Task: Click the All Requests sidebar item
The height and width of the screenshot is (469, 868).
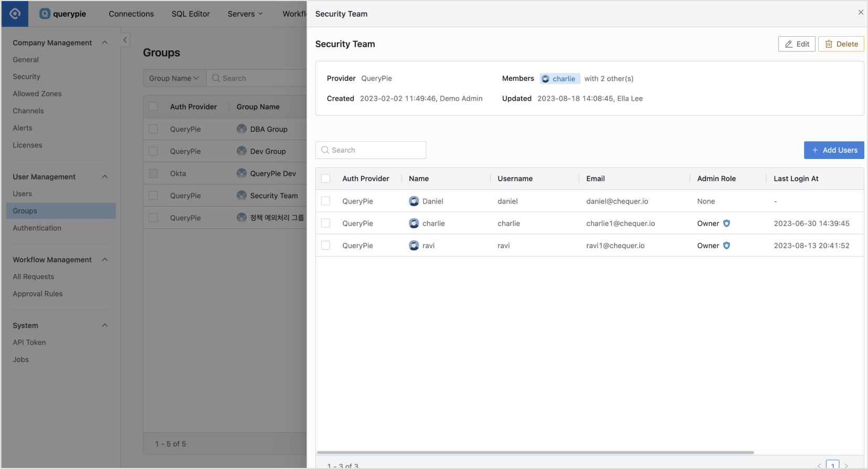Action: [x=34, y=276]
